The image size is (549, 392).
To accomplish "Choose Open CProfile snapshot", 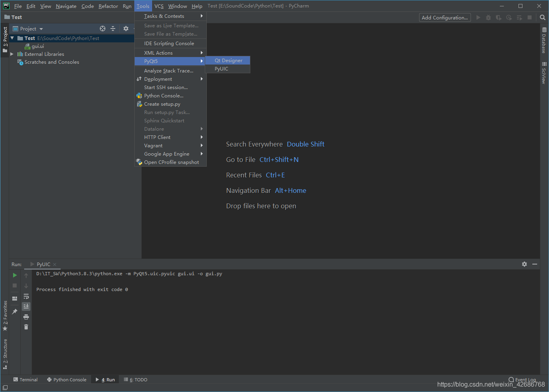I will point(170,162).
